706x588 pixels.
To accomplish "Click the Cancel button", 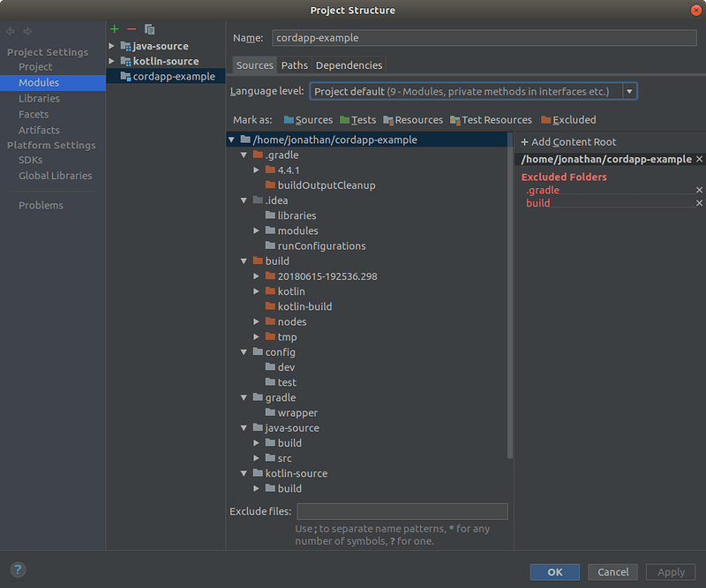I will click(x=612, y=572).
